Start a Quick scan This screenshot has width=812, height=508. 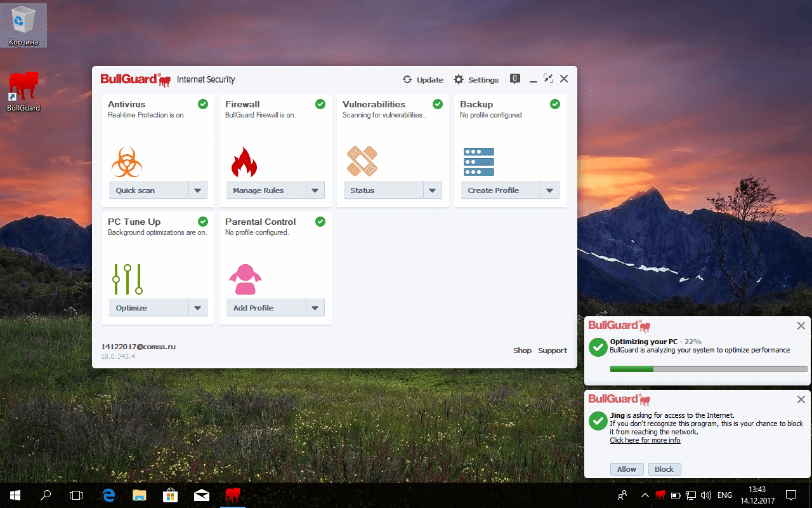(x=149, y=190)
